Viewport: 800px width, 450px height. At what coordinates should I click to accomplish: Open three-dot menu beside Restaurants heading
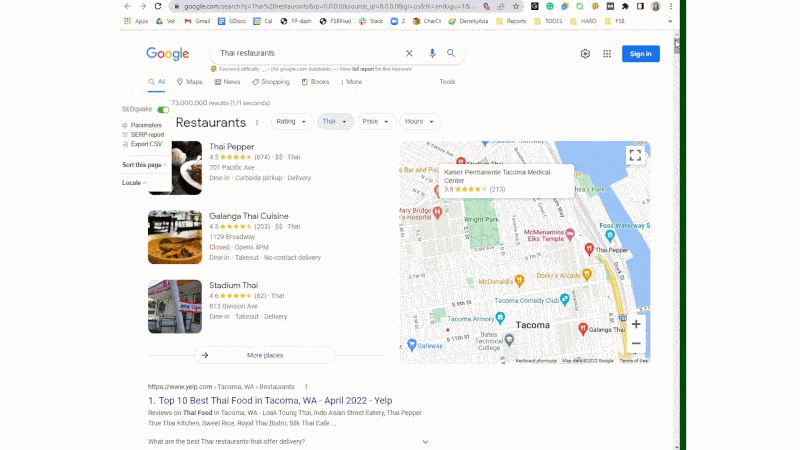[257, 122]
